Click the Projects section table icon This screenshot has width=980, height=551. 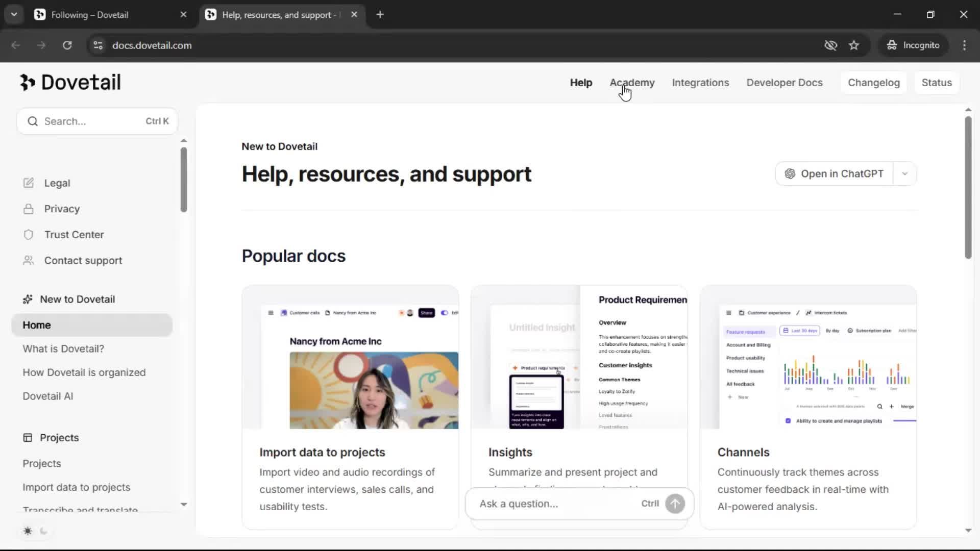coord(28,438)
